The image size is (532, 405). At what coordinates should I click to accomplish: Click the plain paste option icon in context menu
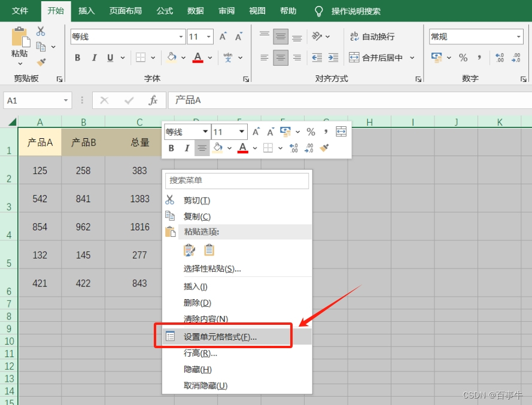pos(209,250)
